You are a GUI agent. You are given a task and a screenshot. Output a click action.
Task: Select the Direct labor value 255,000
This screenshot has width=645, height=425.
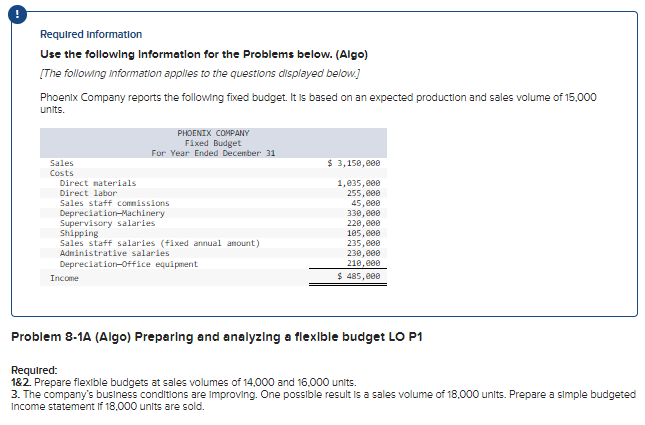[x=364, y=193]
